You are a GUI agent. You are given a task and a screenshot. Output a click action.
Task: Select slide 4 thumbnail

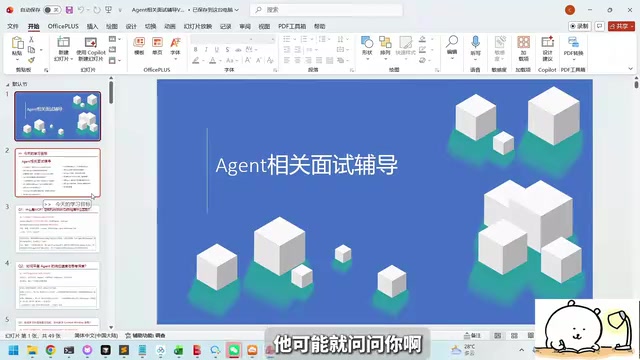click(58, 285)
